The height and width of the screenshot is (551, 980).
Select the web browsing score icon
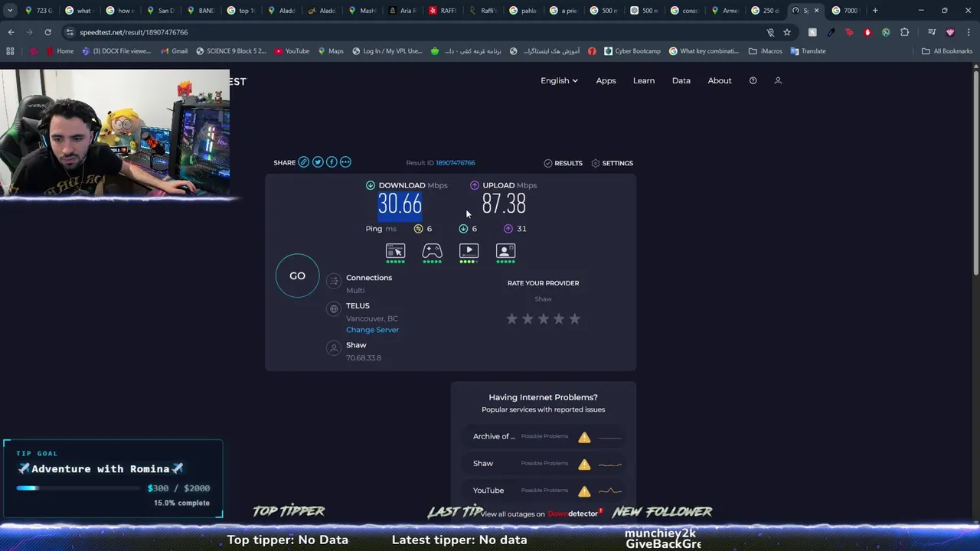[395, 251]
